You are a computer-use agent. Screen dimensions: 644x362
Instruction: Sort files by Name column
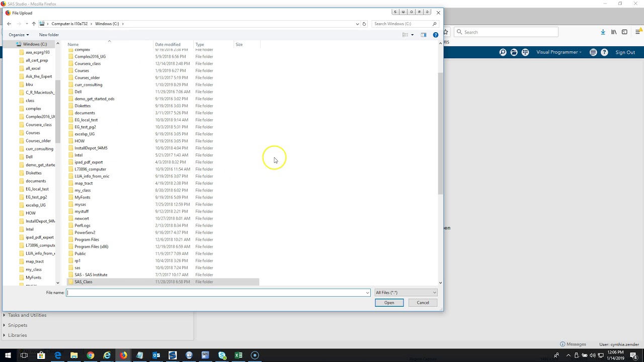[x=110, y=44]
